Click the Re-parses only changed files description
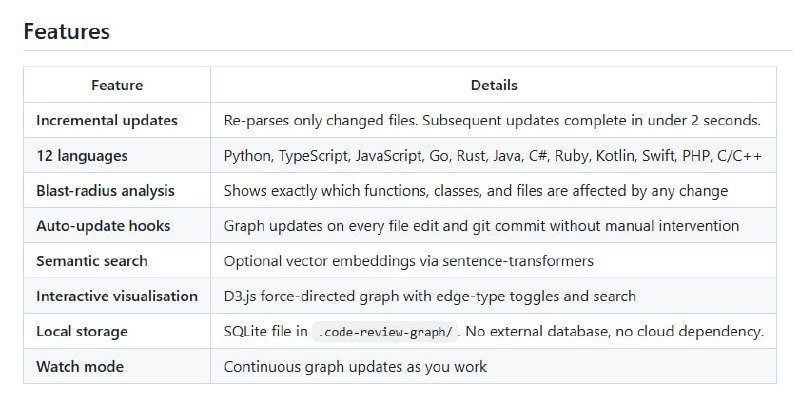The image size is (800, 402). 492,120
